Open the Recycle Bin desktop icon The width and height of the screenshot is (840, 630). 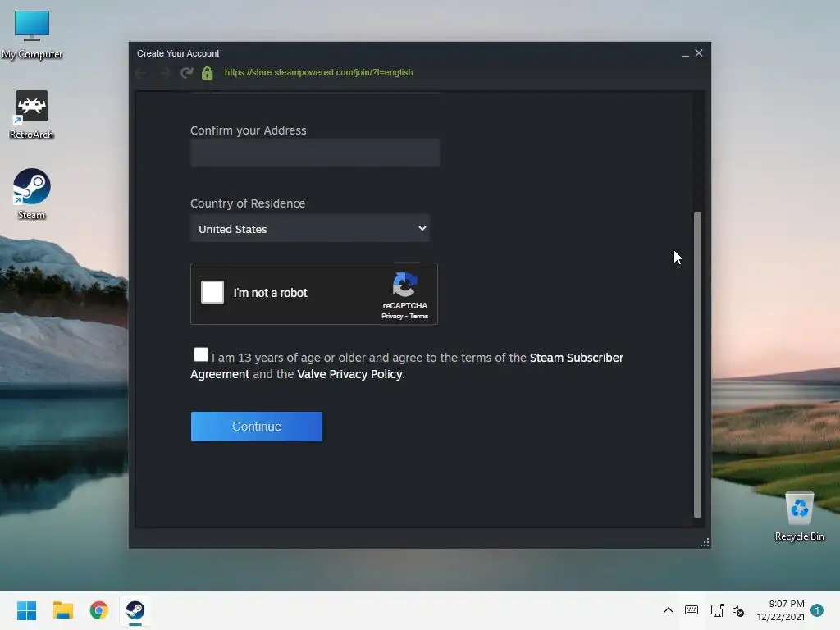coord(799,516)
